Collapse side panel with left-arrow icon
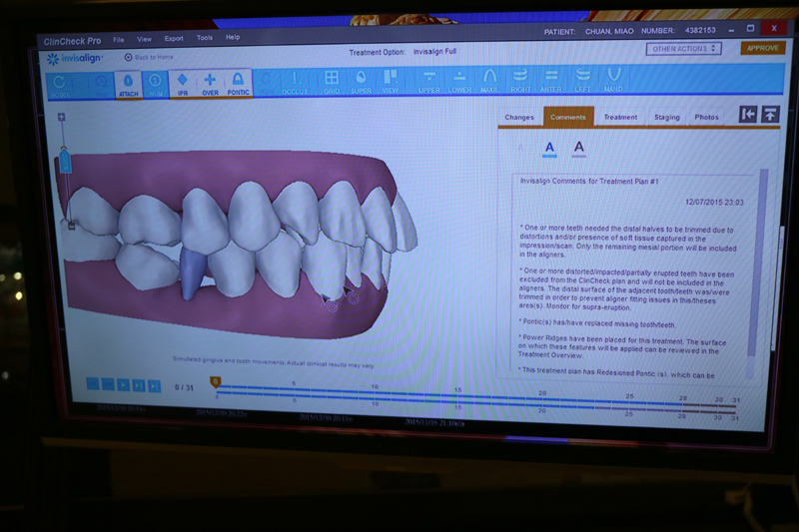 click(747, 115)
